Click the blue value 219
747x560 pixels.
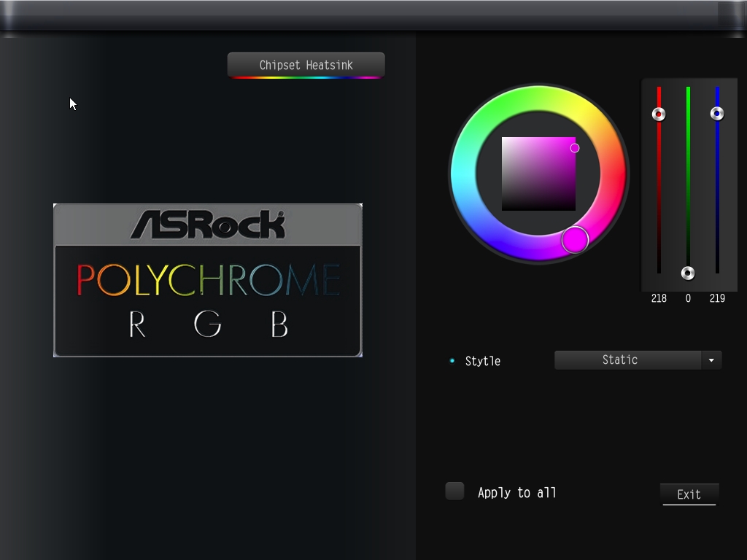717,298
